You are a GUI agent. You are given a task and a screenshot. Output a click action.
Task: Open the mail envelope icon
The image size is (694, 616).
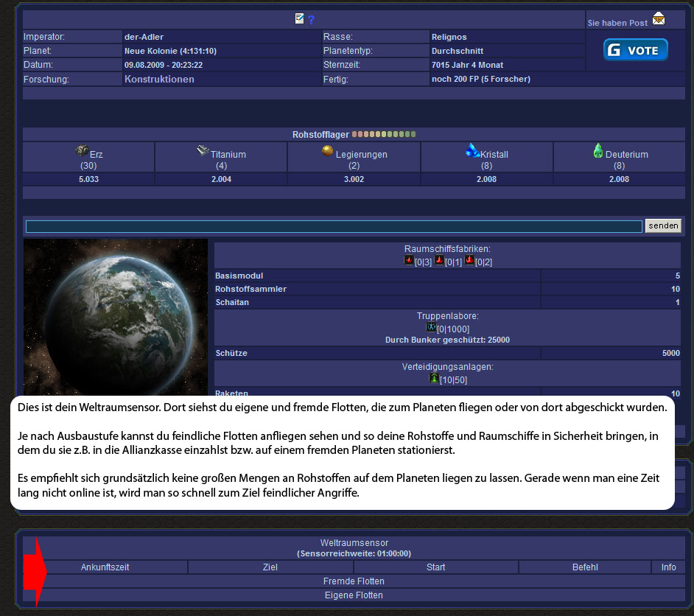(658, 19)
